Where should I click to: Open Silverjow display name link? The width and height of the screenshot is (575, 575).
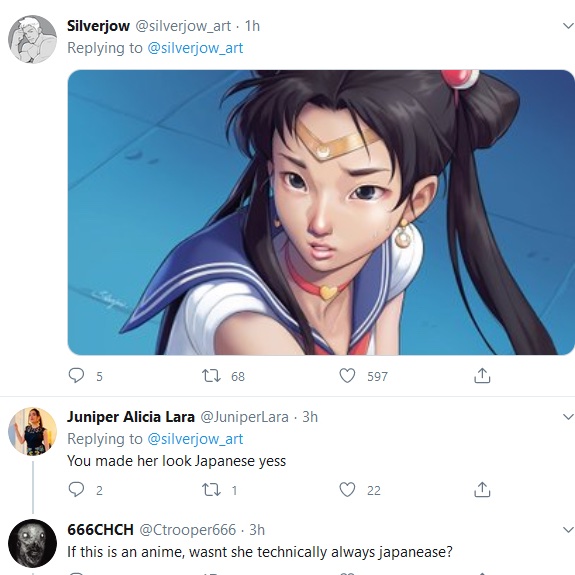pyautogui.click(x=98, y=26)
